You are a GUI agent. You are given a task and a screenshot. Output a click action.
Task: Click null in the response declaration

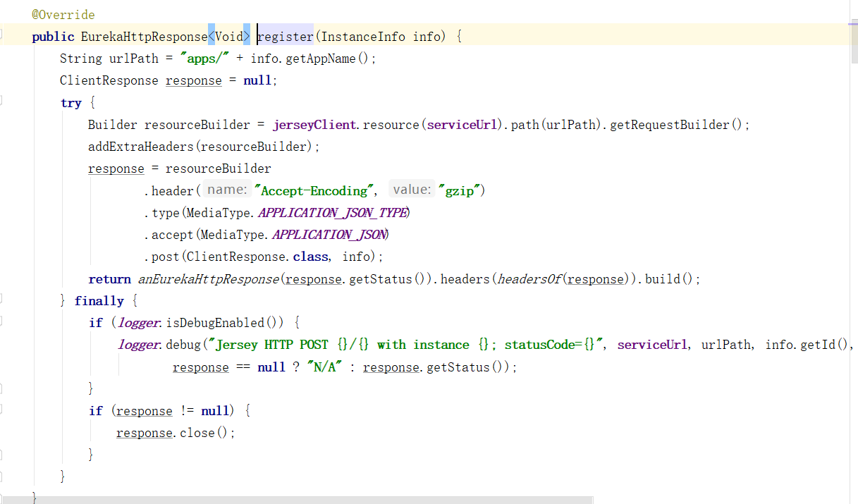coord(257,80)
